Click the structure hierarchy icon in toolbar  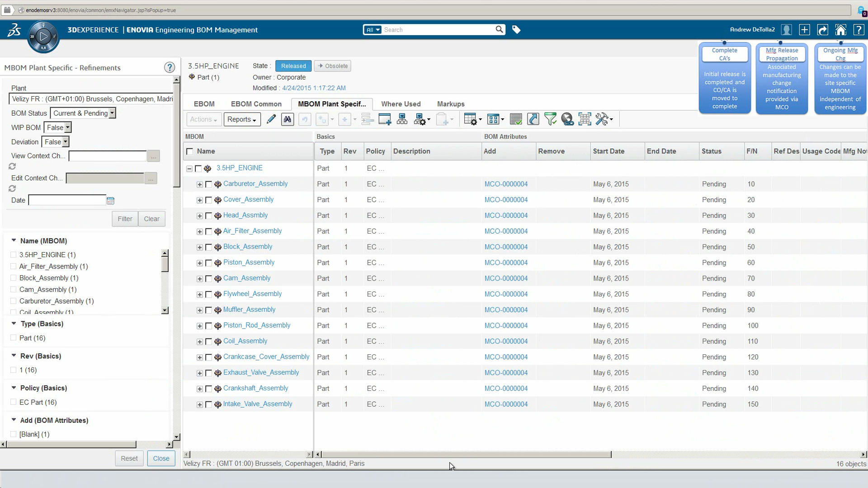pyautogui.click(x=402, y=119)
